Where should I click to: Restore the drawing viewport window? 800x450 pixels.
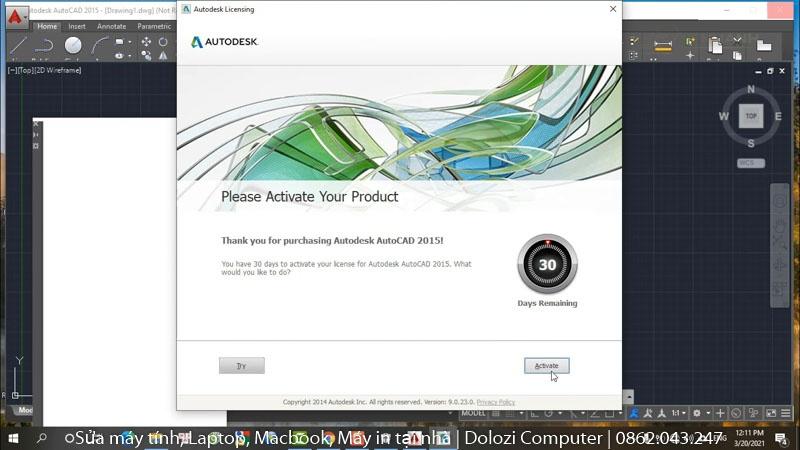tap(770, 71)
